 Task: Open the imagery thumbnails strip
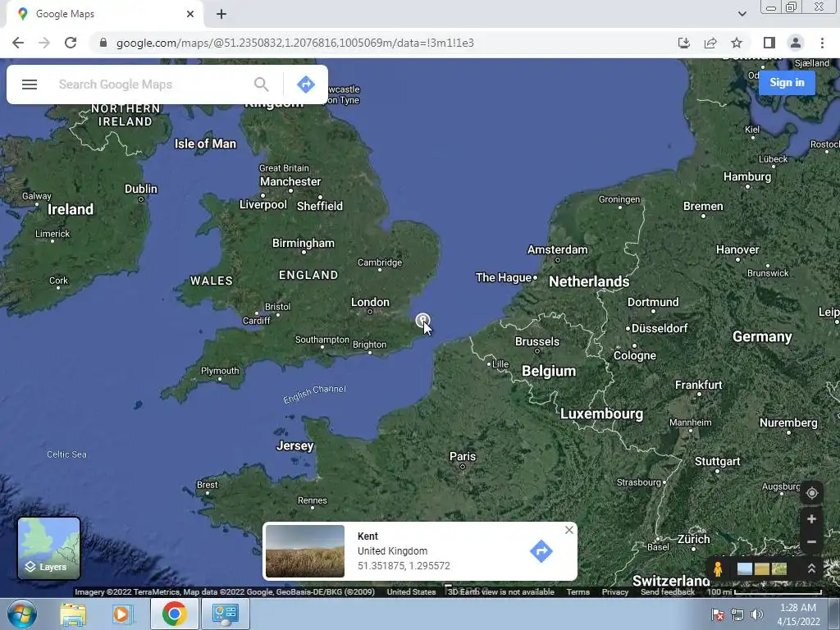[x=762, y=568]
